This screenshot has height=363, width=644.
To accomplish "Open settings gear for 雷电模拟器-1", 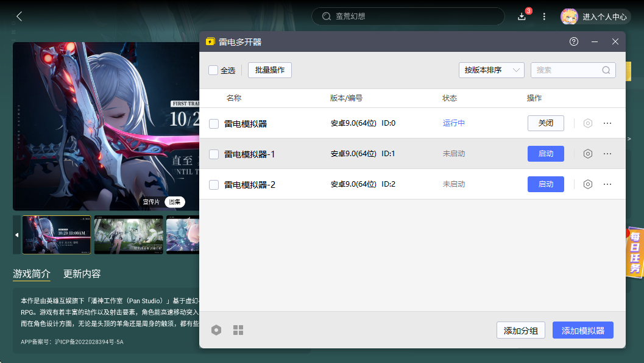I will coord(588,154).
